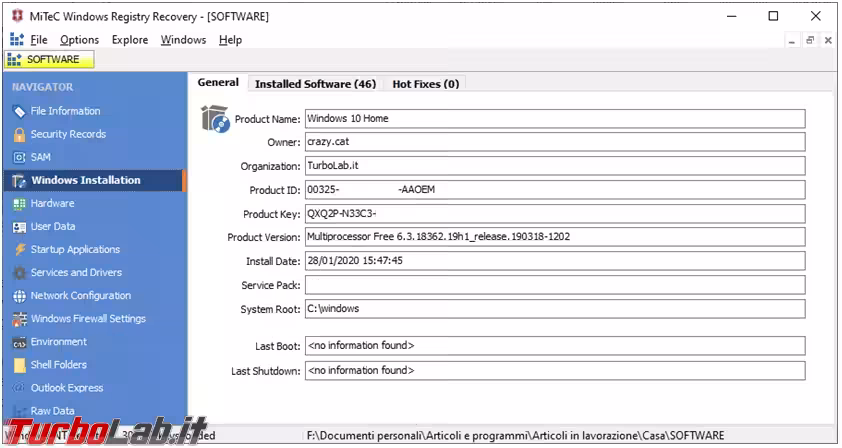
Task: Click the File Information tag icon
Action: point(19,111)
